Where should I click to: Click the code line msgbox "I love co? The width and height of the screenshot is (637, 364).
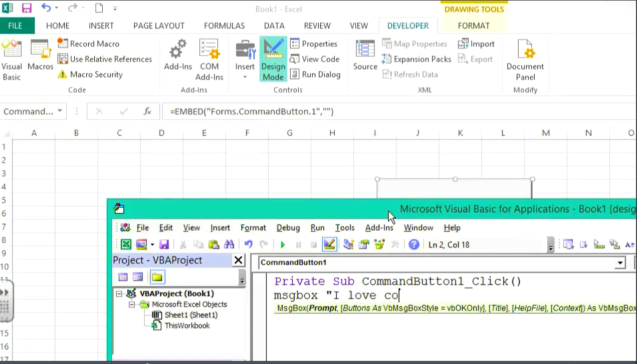click(336, 295)
